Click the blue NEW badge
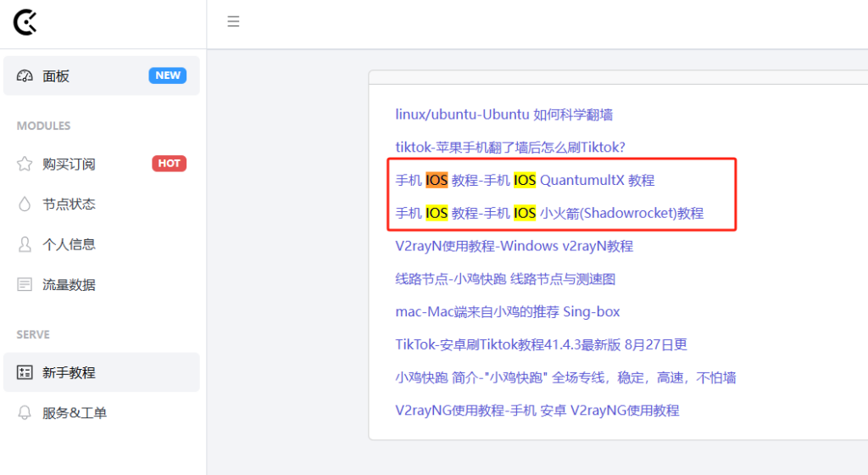 click(168, 75)
